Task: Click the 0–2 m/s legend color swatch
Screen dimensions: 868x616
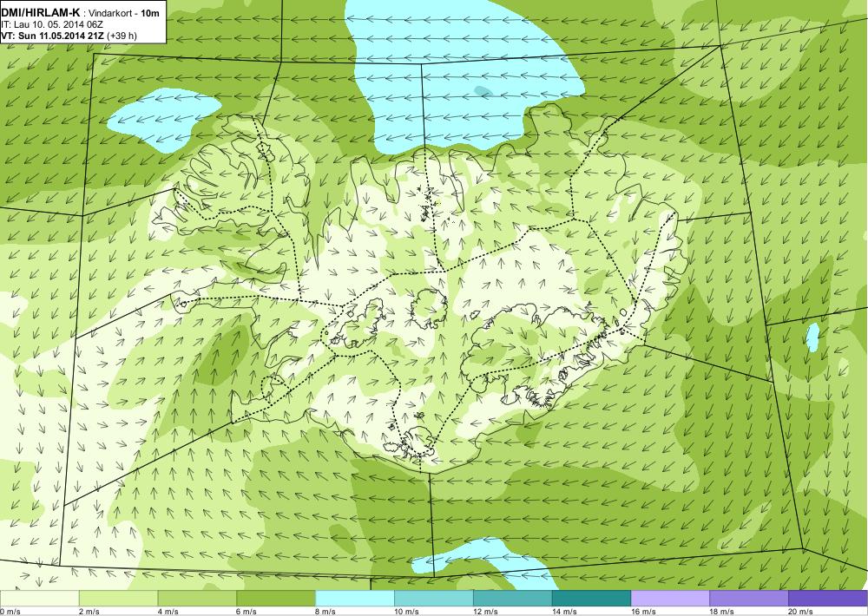Action: 39,599
